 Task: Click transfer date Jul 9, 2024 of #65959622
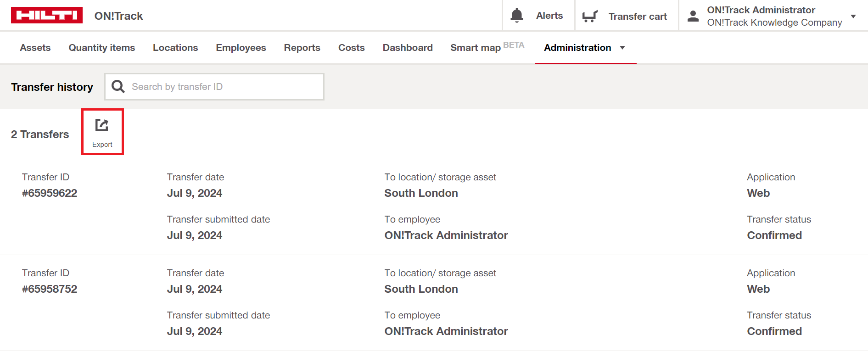coord(195,193)
